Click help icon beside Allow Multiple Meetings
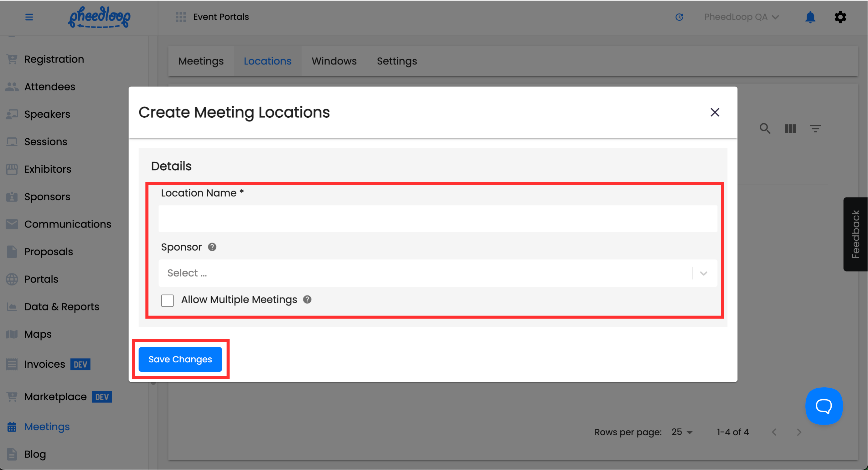The image size is (868, 470). pyautogui.click(x=307, y=299)
